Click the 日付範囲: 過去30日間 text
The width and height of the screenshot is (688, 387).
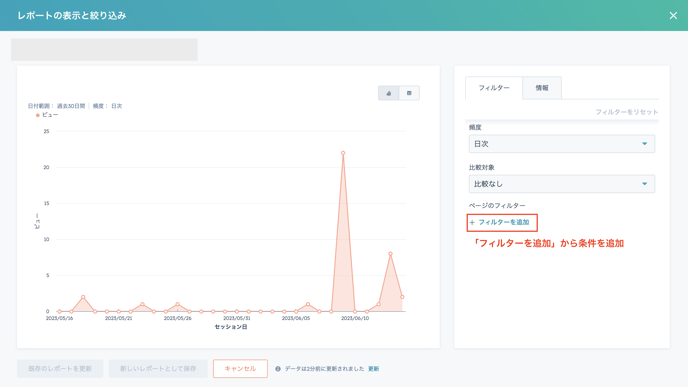point(56,106)
